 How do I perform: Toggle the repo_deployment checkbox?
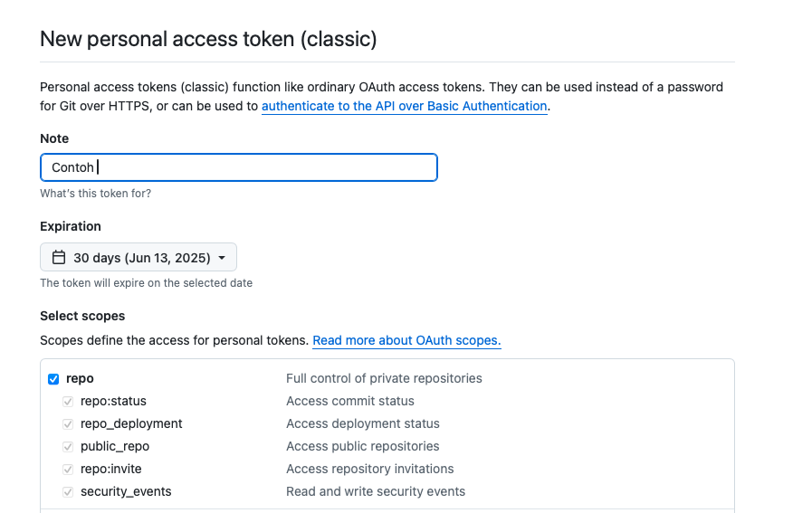tap(68, 423)
